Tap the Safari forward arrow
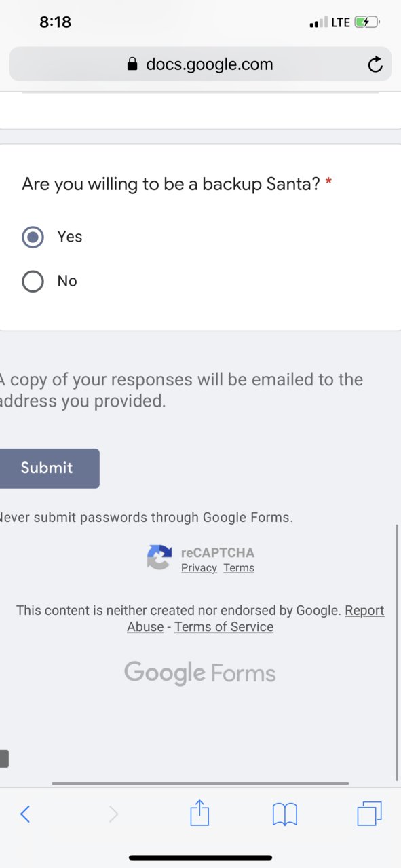 pyautogui.click(x=113, y=814)
